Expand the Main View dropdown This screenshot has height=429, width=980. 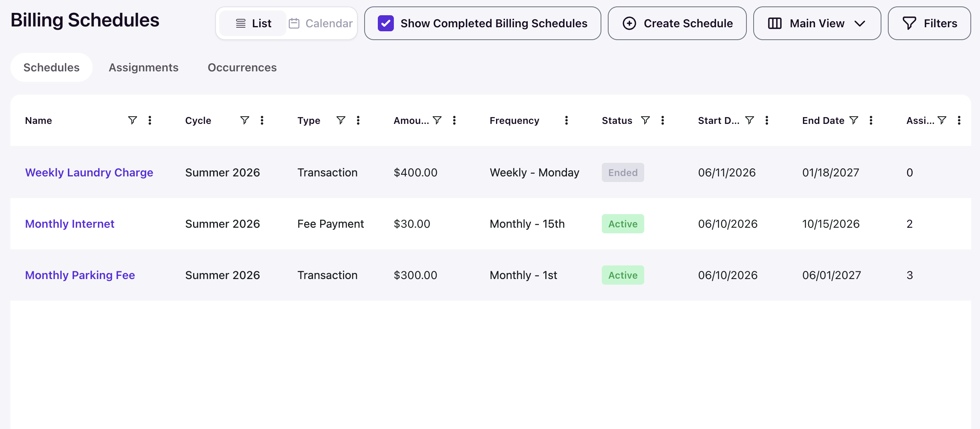817,23
